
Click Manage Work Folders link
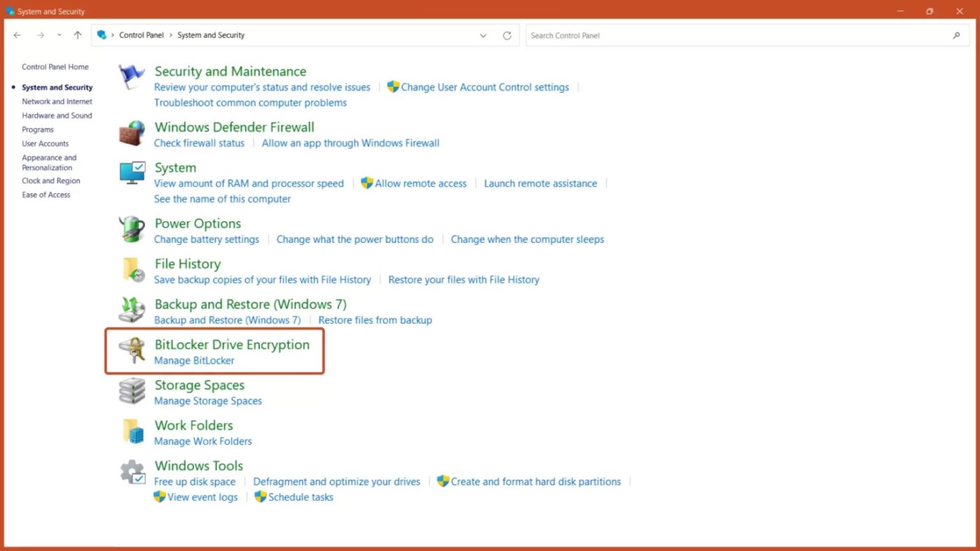click(203, 441)
